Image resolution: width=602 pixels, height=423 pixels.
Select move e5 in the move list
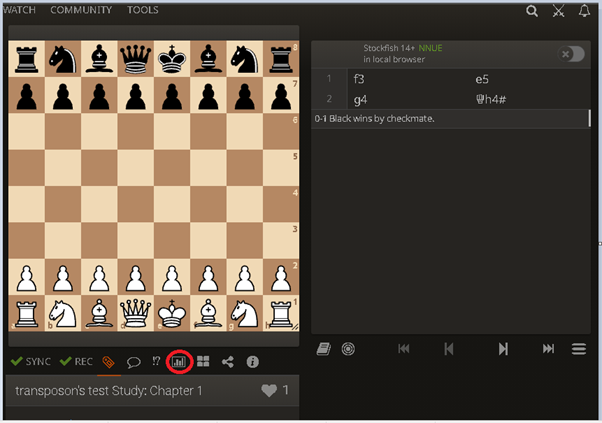click(x=482, y=79)
